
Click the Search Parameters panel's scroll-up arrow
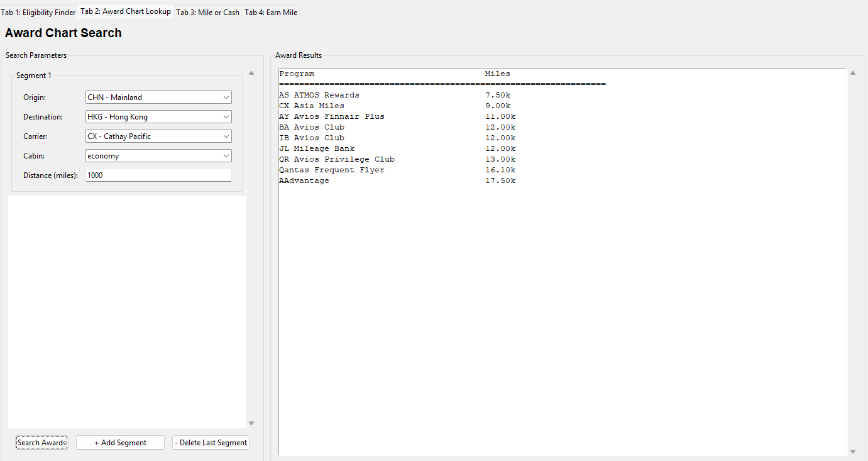point(251,73)
